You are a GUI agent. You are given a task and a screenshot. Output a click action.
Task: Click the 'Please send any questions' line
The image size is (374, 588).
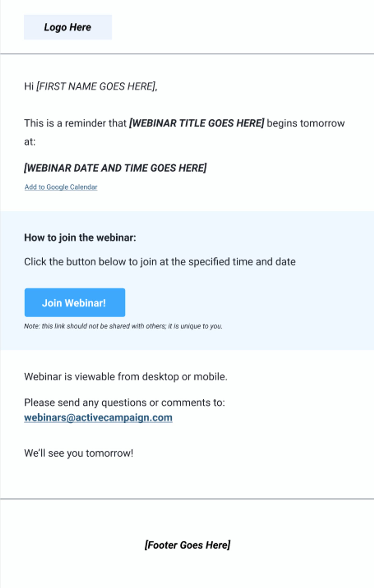(x=124, y=402)
